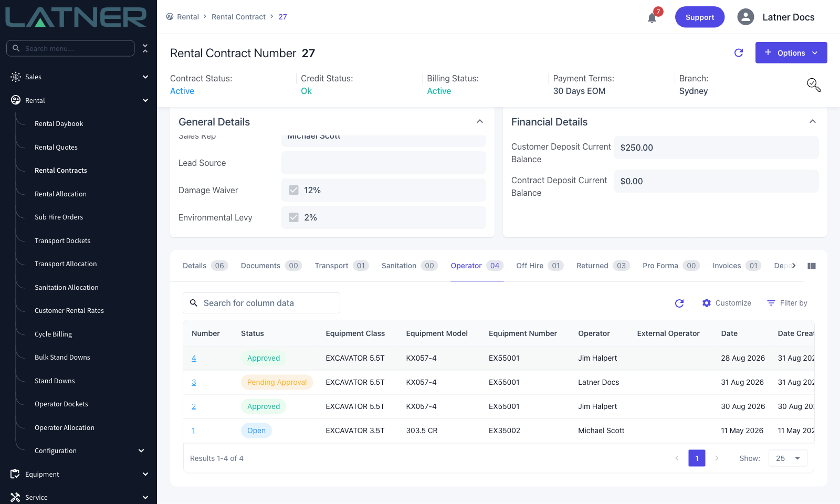Switch to the Sanitation tab
The width and height of the screenshot is (840, 504).
tap(409, 266)
